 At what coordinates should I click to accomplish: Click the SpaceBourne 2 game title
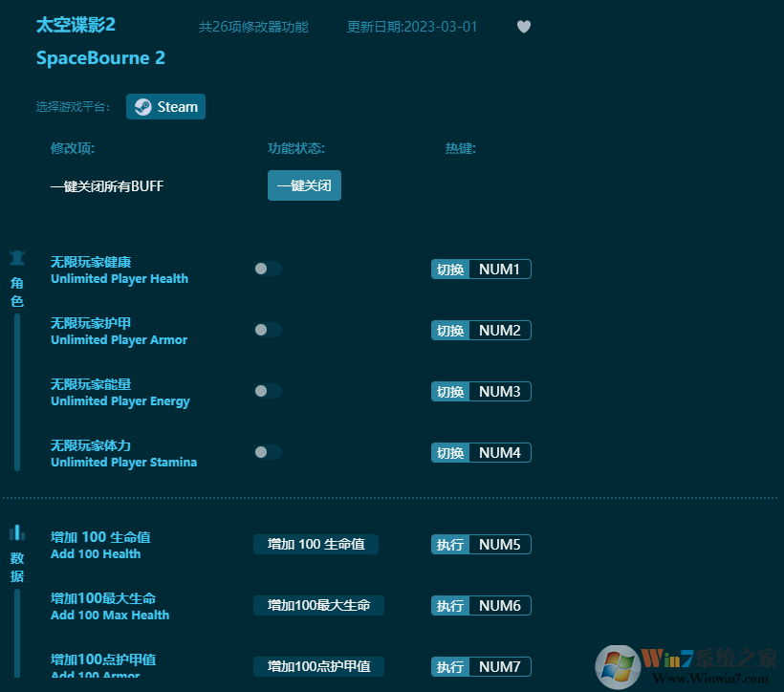[100, 58]
